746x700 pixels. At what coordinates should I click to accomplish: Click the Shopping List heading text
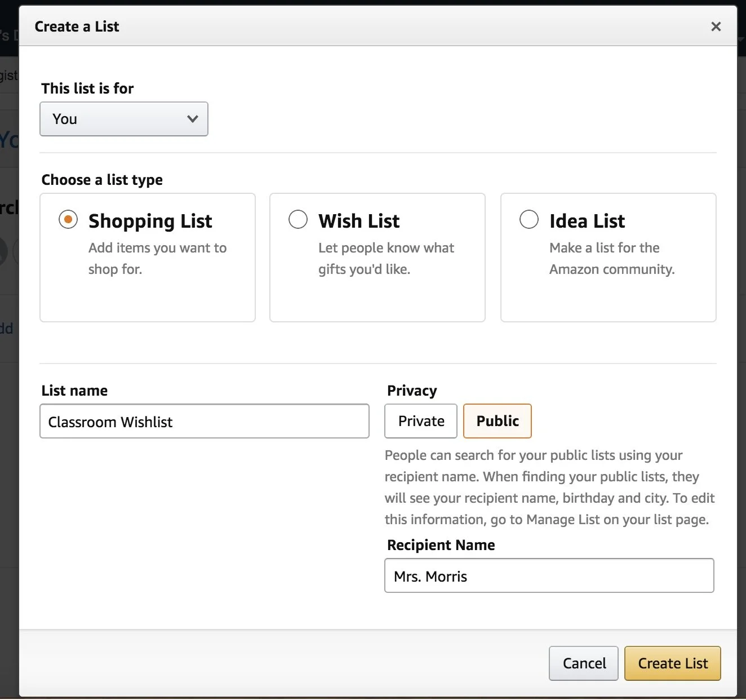pyautogui.click(x=150, y=221)
